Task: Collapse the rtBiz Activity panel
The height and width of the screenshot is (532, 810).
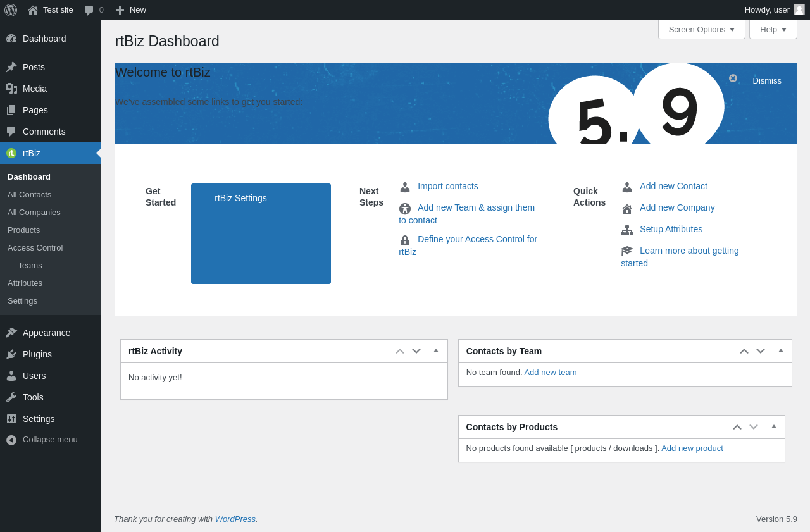Action: pyautogui.click(x=436, y=350)
